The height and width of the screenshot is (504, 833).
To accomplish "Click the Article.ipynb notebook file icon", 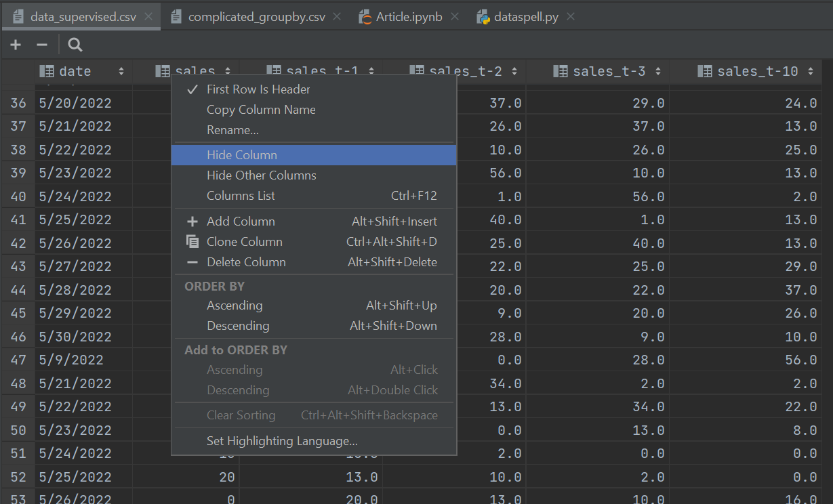I will [x=365, y=17].
